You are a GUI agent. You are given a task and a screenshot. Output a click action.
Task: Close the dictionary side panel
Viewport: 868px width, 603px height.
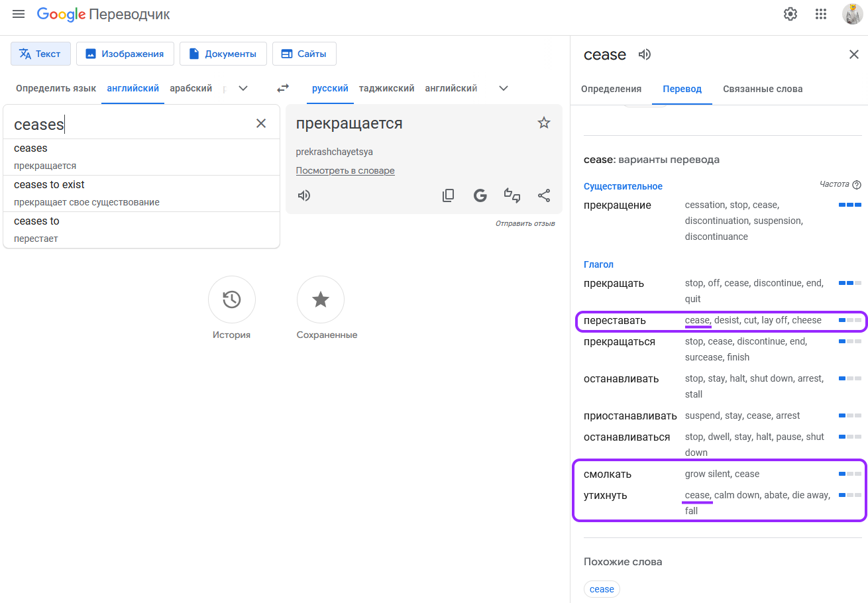[854, 54]
